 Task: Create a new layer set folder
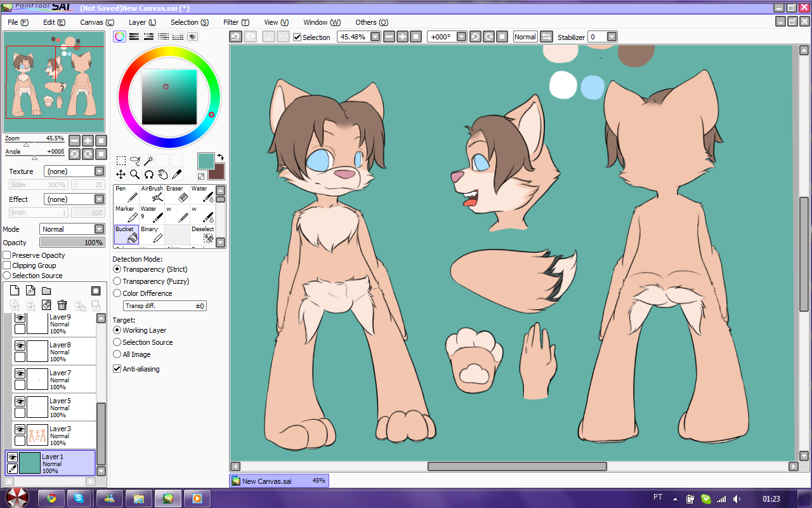pyautogui.click(x=46, y=291)
